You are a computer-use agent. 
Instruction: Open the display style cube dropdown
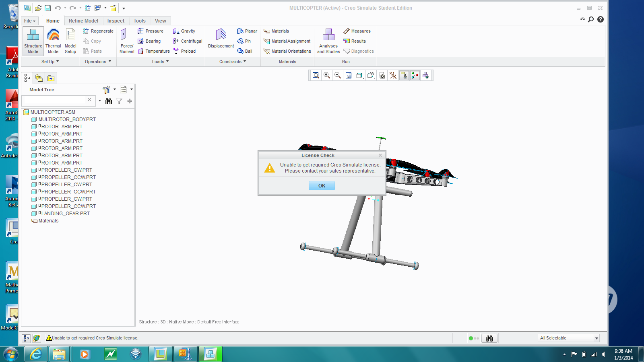(359, 75)
